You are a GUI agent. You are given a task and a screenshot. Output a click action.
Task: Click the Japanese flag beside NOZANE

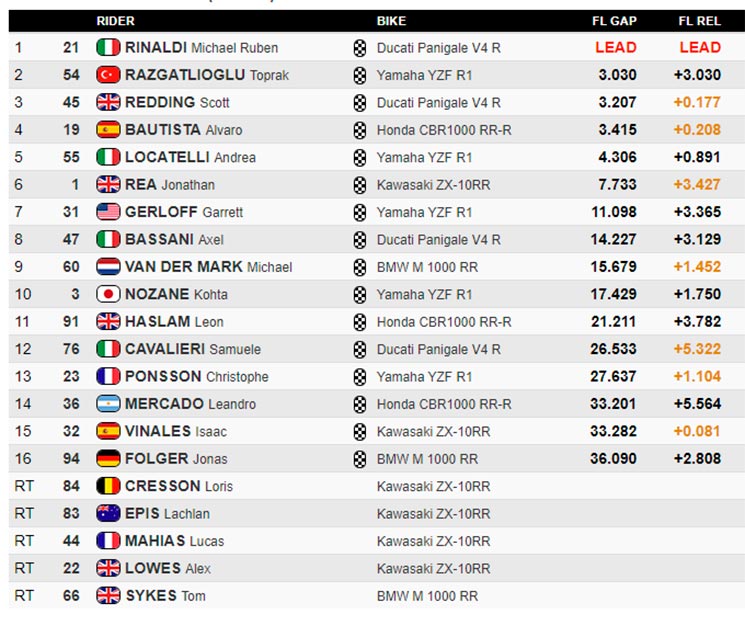108,295
